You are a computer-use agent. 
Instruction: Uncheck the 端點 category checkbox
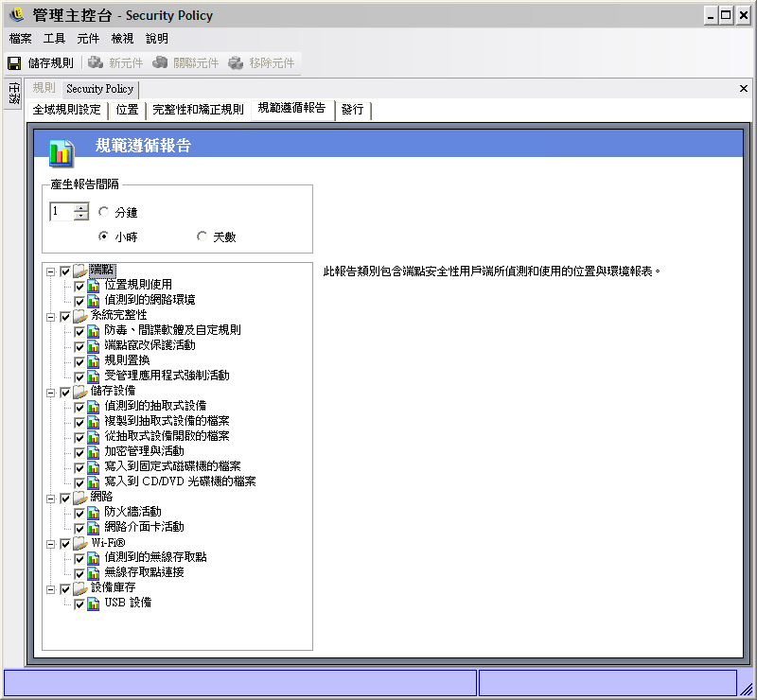[65, 271]
